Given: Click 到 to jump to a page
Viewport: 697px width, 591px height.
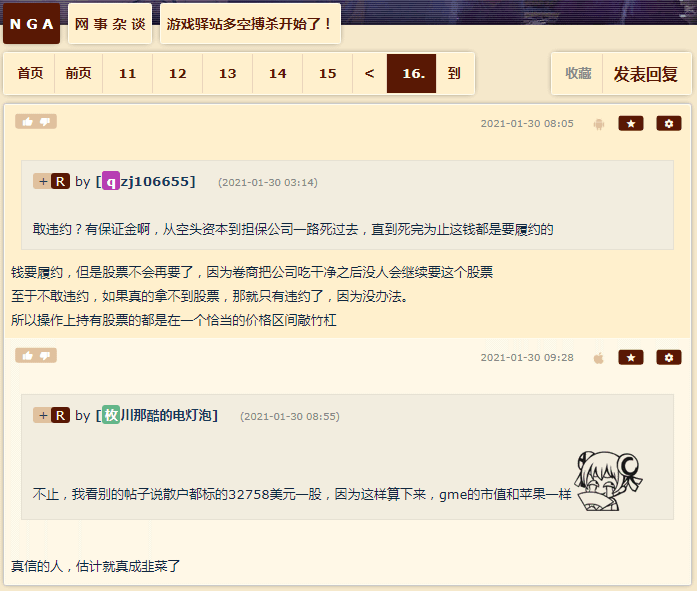Looking at the screenshot, I should pos(454,73).
